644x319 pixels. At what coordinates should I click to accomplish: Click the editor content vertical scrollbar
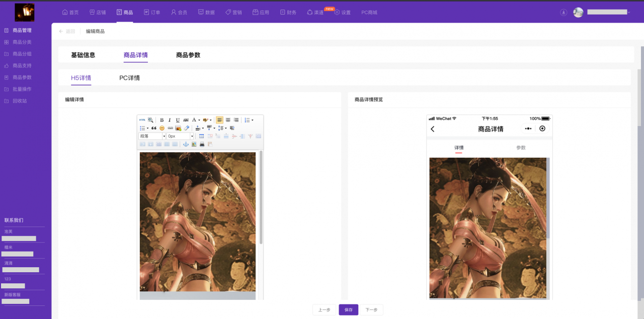(261, 197)
